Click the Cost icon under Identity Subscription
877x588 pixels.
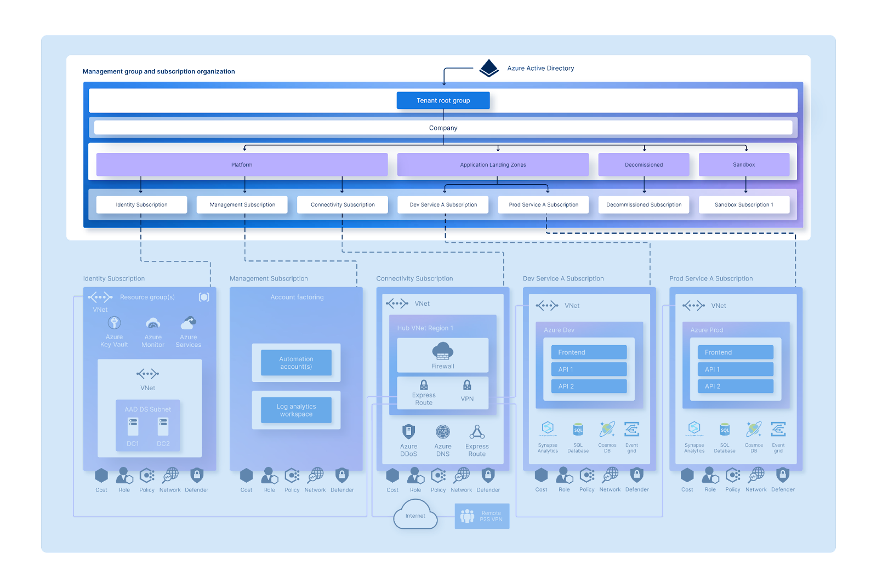point(101,475)
